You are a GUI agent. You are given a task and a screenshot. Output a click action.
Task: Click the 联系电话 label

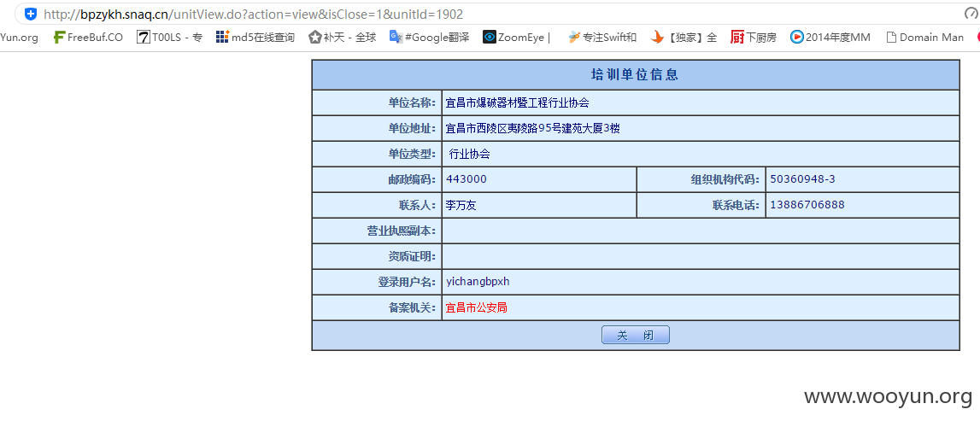tap(736, 205)
